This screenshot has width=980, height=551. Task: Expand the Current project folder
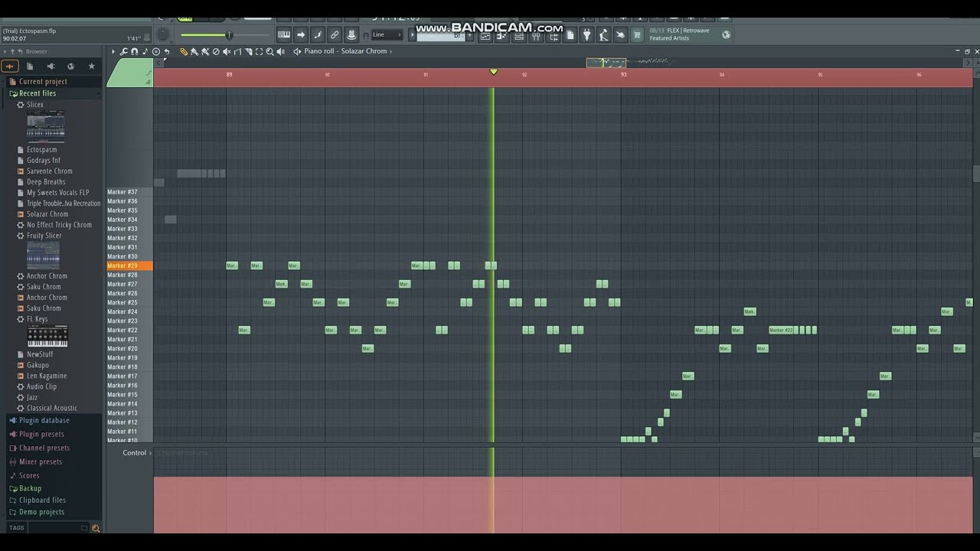[43, 82]
